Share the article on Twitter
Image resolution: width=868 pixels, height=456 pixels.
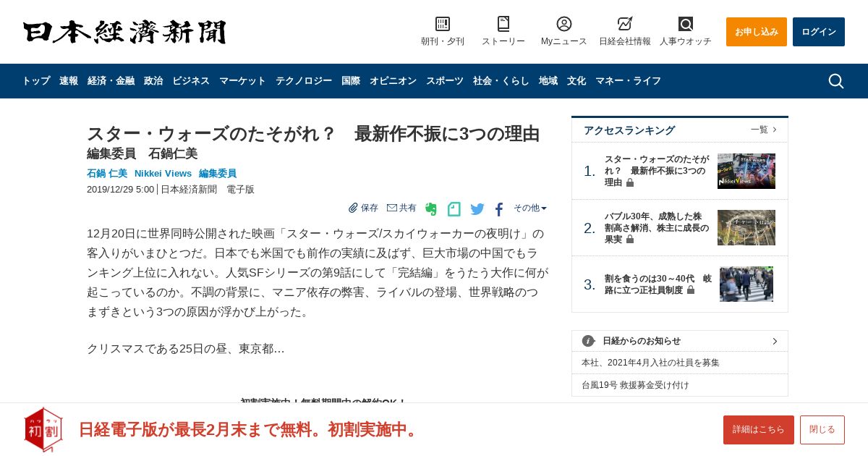(477, 209)
